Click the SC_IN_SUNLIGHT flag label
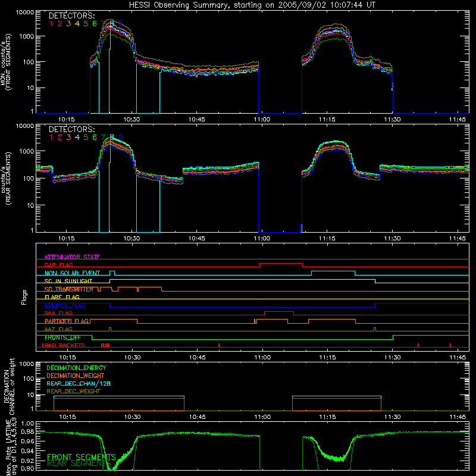Viewport: 476px width, 476px height. 68,281
